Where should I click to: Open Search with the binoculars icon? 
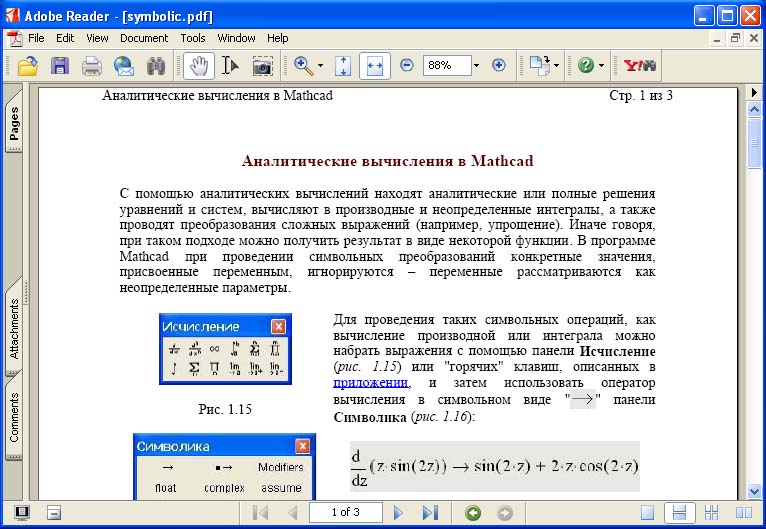[156, 65]
